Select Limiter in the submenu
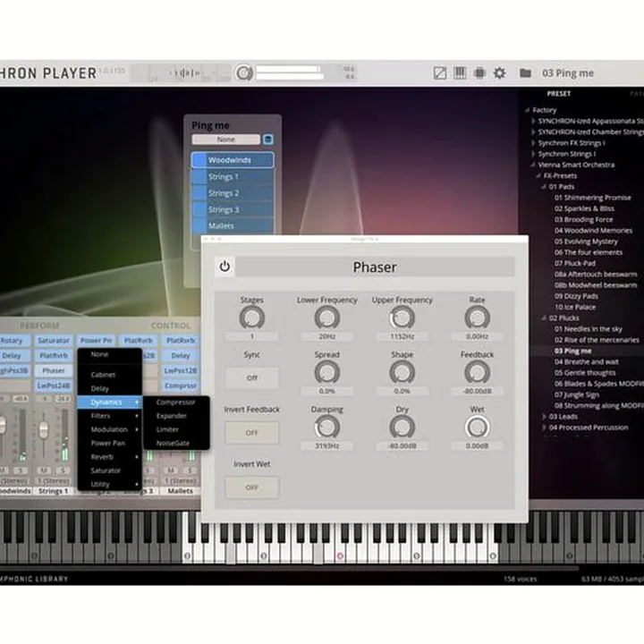 tap(176, 429)
